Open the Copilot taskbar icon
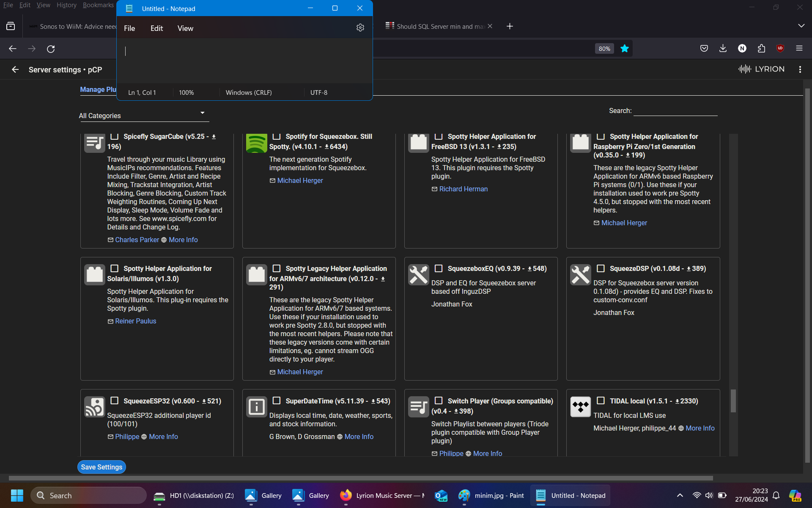This screenshot has width=812, height=508. [795, 495]
